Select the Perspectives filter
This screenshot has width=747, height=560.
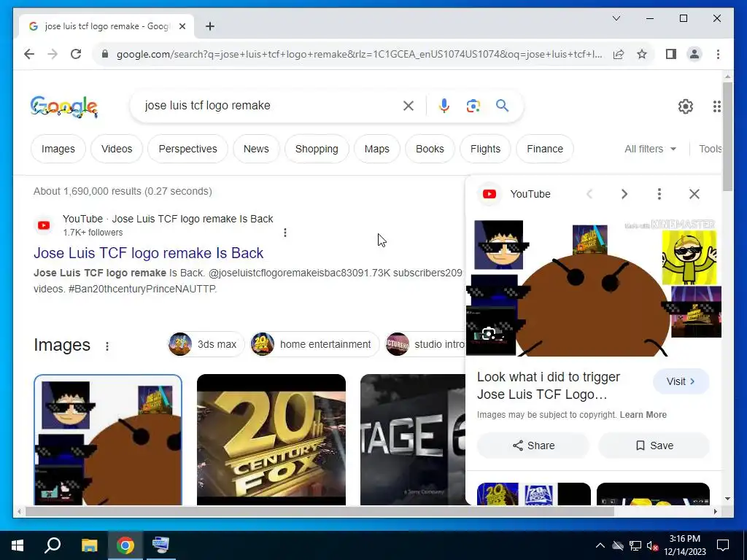[187, 149]
